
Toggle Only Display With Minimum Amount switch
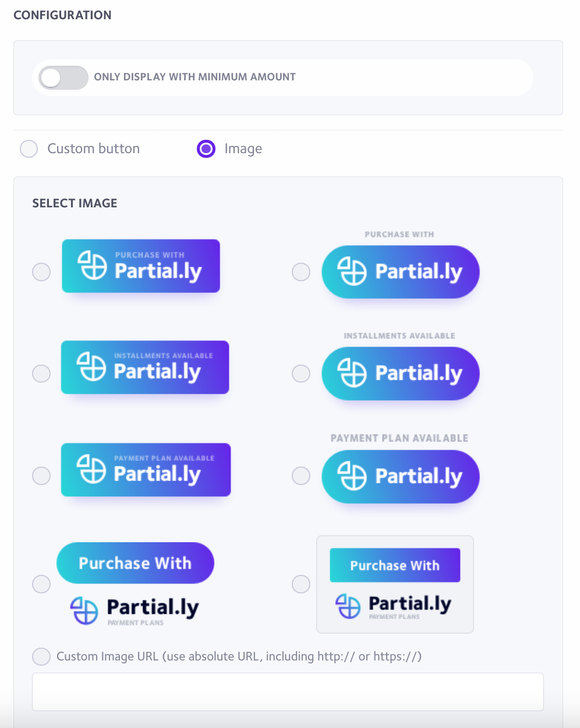point(63,77)
